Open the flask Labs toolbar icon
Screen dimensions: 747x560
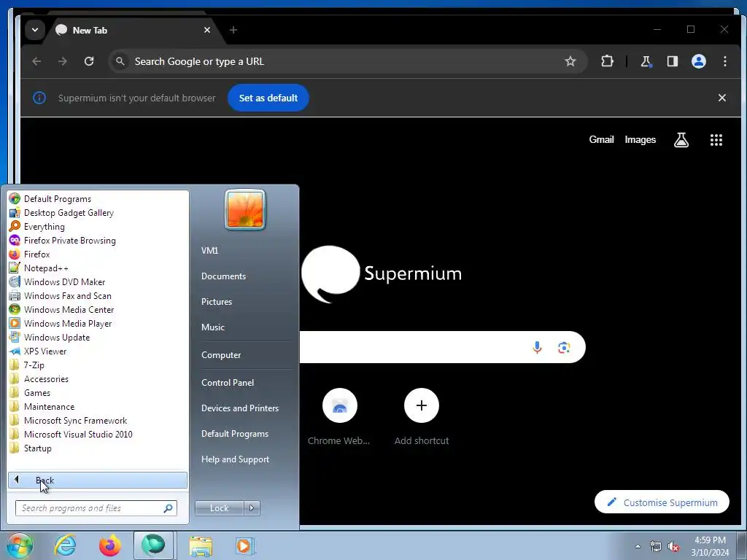click(x=646, y=61)
